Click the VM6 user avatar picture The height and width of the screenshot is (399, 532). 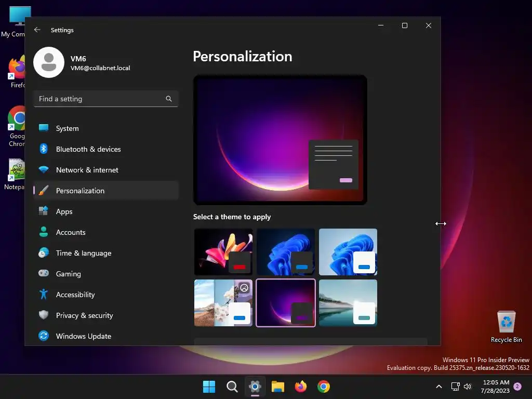(49, 62)
